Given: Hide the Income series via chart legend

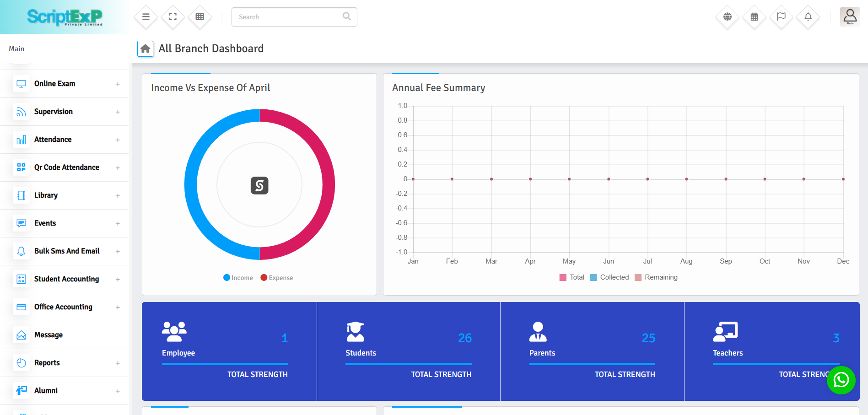Looking at the screenshot, I should coord(237,277).
